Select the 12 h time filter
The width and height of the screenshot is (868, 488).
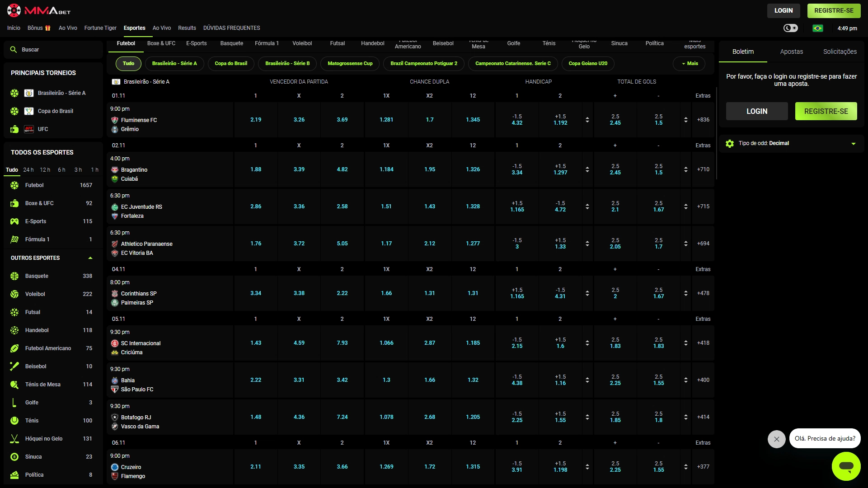click(x=45, y=170)
